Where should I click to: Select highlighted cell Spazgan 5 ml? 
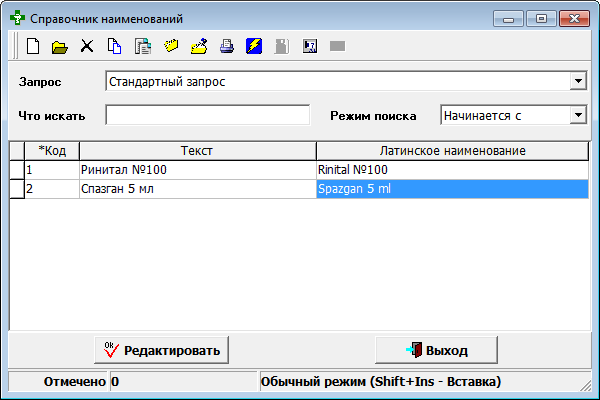[x=452, y=189]
